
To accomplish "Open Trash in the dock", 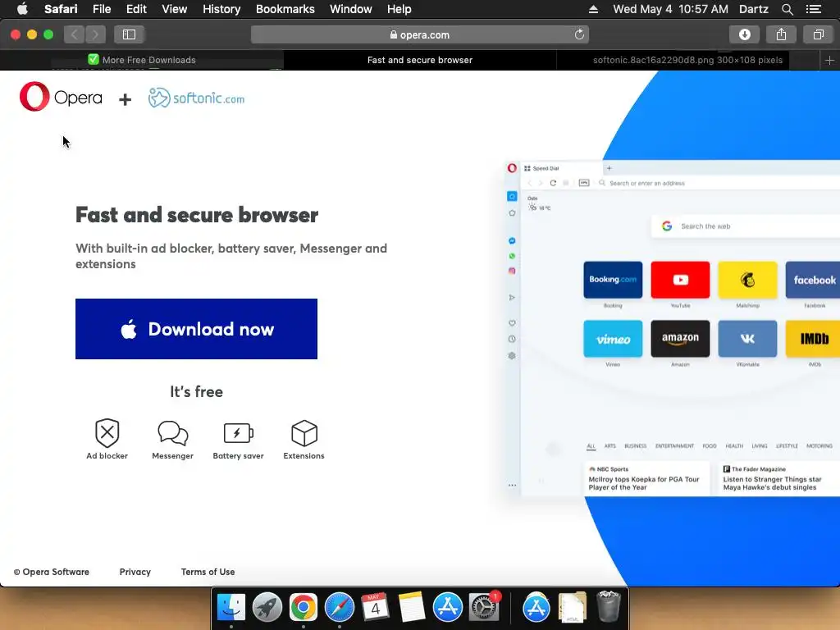I will pos(608,607).
